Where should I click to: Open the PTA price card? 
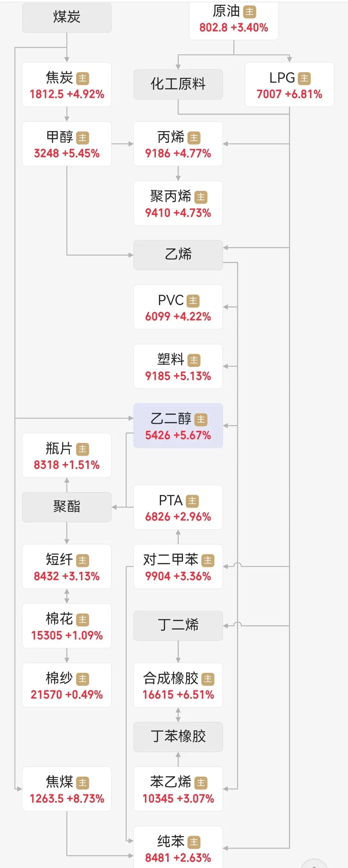tap(178, 507)
